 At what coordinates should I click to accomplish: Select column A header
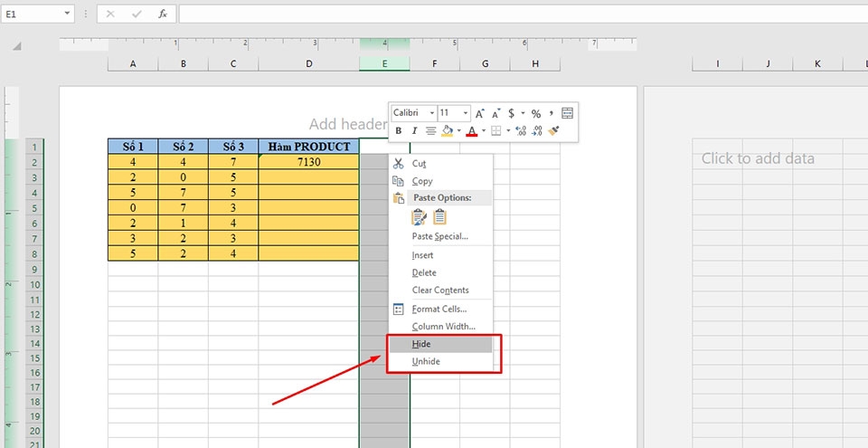pos(133,63)
